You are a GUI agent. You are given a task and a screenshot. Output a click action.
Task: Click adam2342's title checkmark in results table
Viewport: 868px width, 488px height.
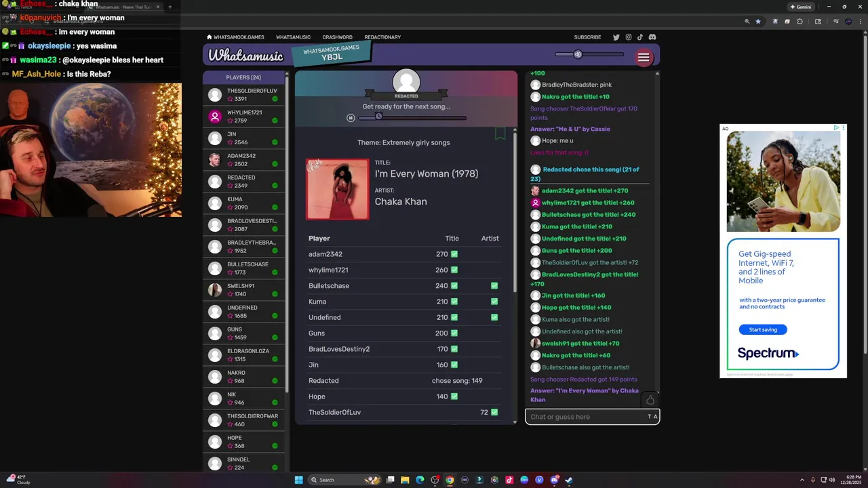pos(454,254)
